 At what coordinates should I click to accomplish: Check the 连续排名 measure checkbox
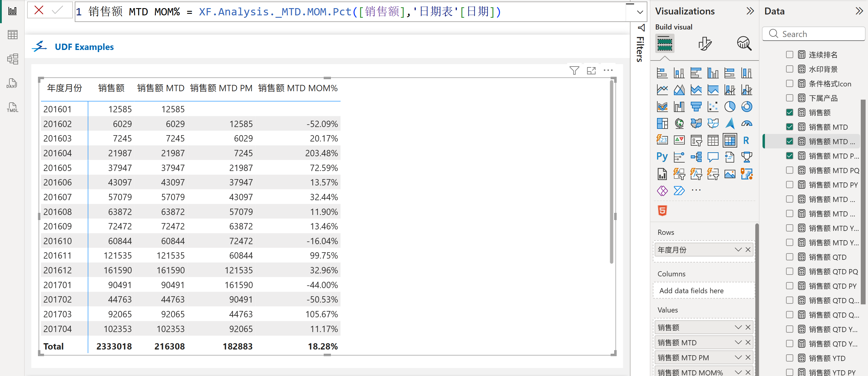(x=789, y=54)
